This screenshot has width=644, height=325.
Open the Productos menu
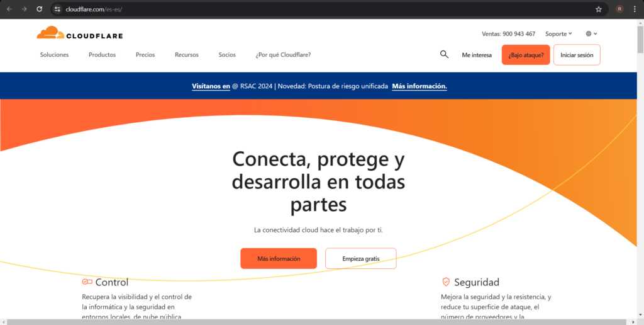pos(103,55)
